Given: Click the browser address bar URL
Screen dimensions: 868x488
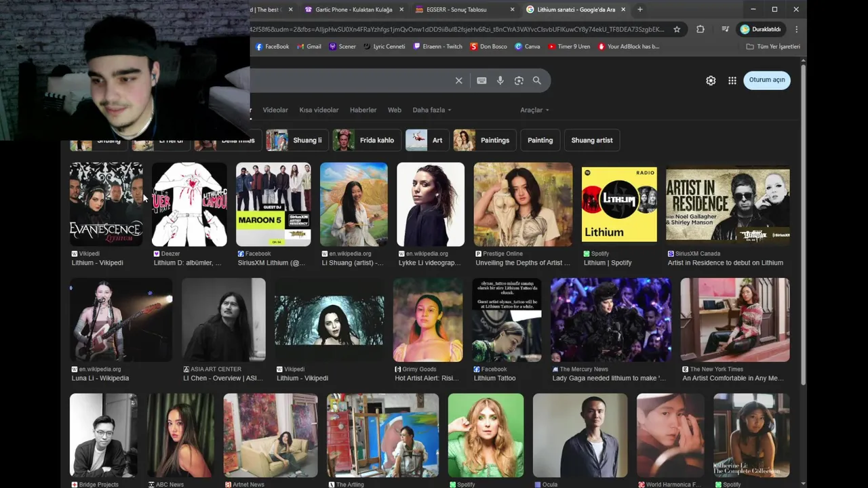Looking at the screenshot, I should [458, 29].
